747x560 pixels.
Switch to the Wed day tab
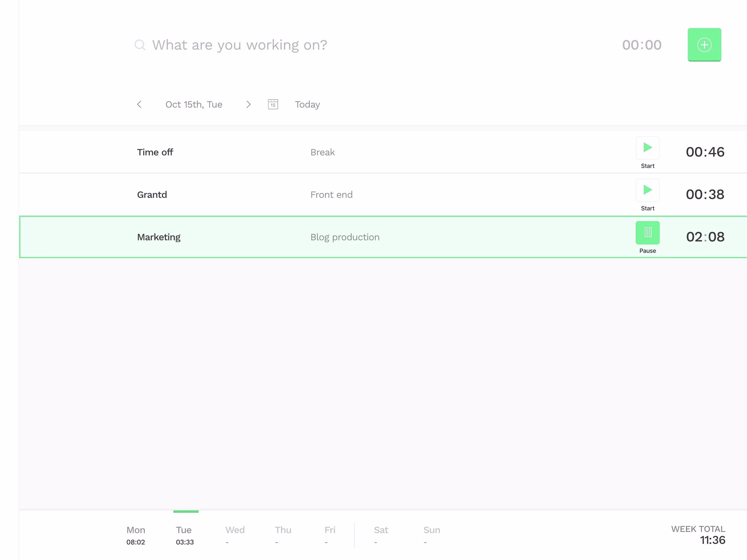pyautogui.click(x=235, y=535)
